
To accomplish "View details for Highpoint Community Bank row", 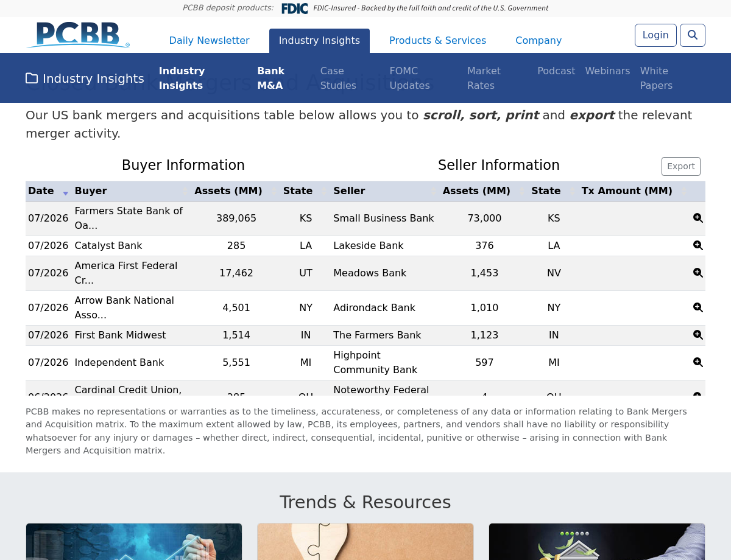I will (x=698, y=362).
